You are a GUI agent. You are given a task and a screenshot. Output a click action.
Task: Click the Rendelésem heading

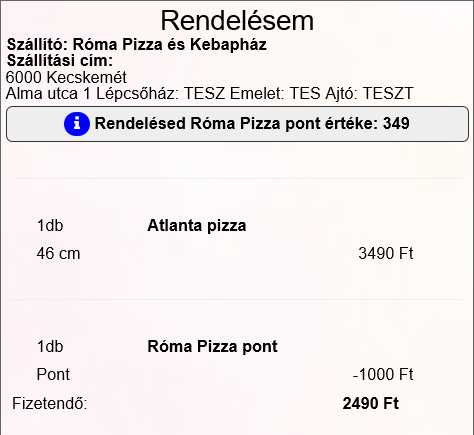[x=237, y=21]
